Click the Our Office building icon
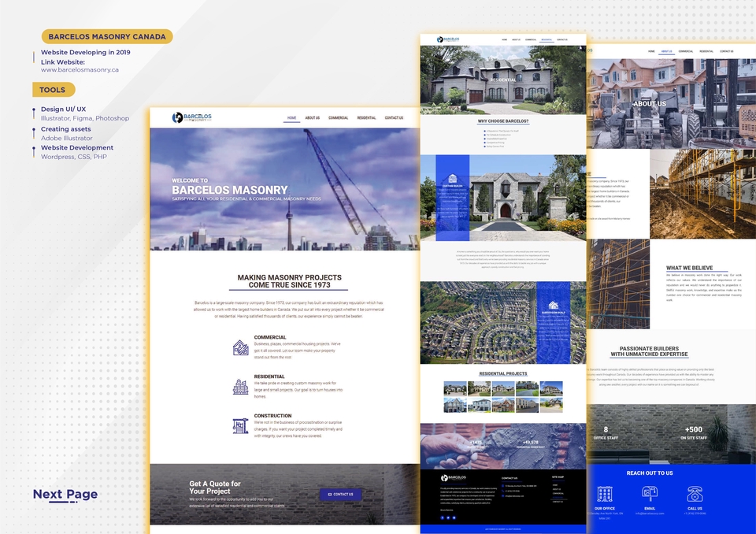The height and width of the screenshot is (534, 756). [x=605, y=494]
